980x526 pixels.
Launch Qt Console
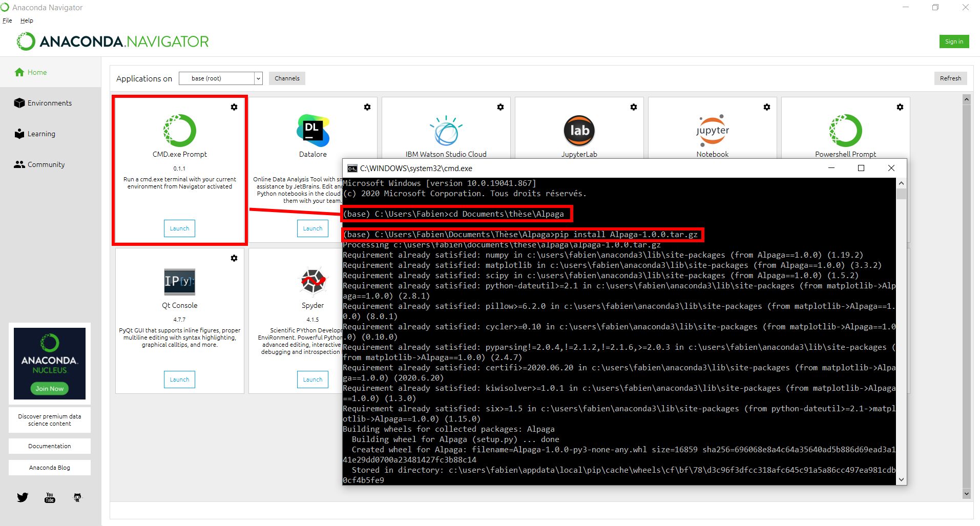179,380
